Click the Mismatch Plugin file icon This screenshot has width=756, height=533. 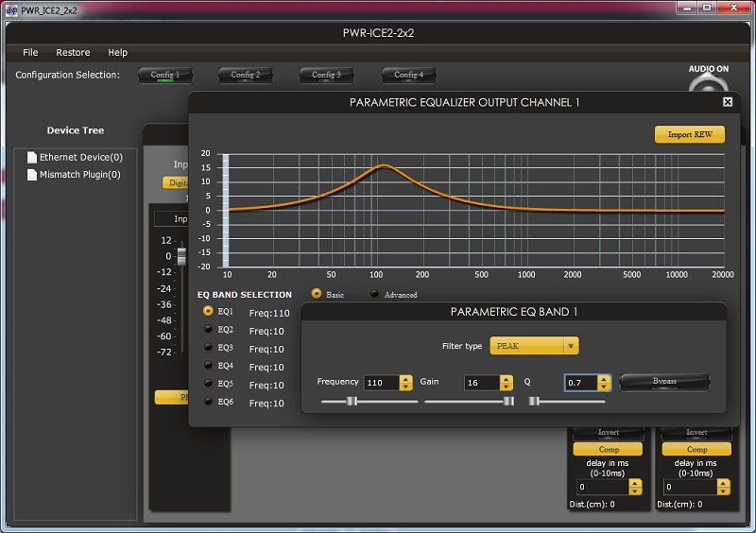tap(32, 175)
